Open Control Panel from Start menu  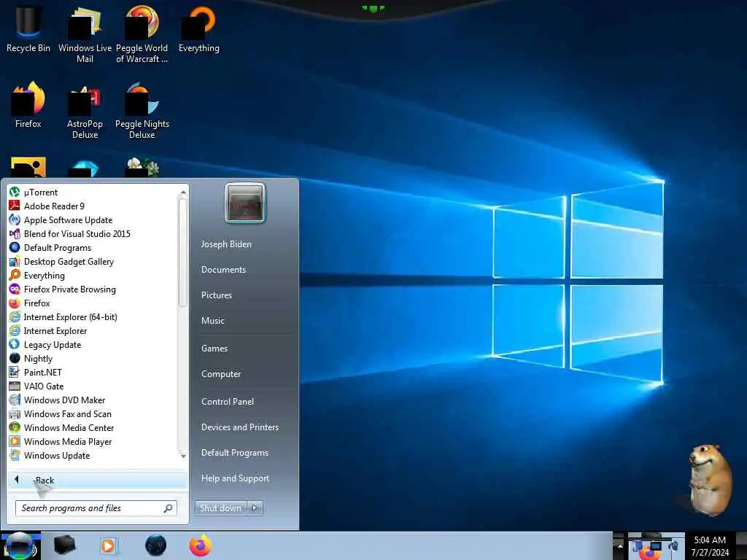(x=228, y=402)
